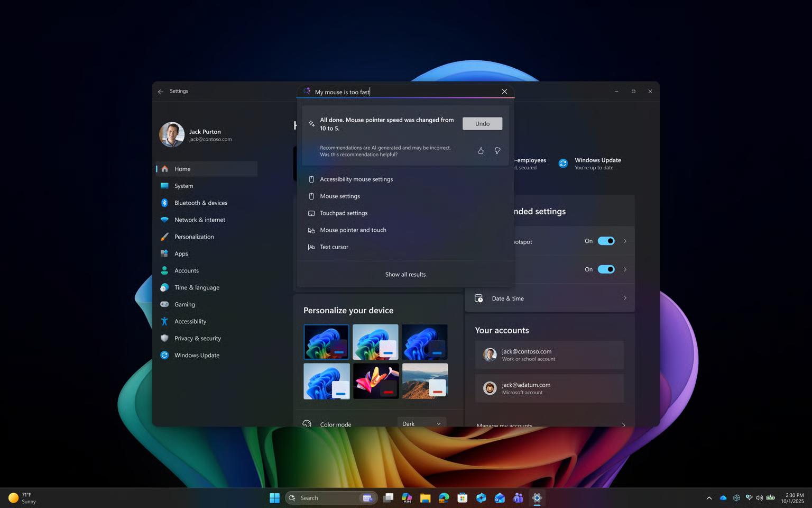Open Personalization category

tap(207, 237)
